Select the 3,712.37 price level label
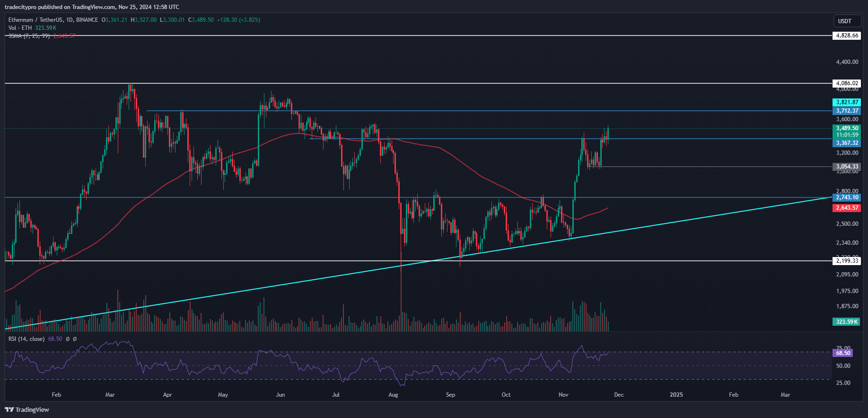 (847, 111)
